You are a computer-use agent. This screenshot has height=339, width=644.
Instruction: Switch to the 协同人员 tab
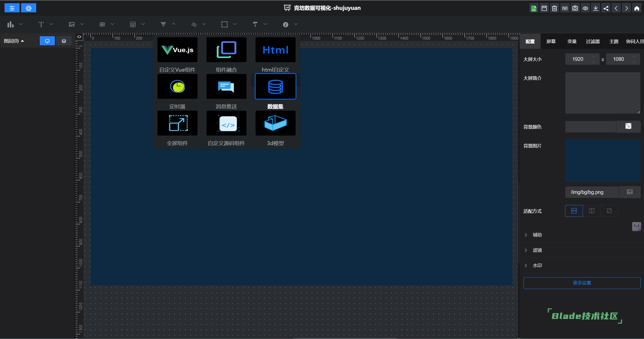(634, 41)
